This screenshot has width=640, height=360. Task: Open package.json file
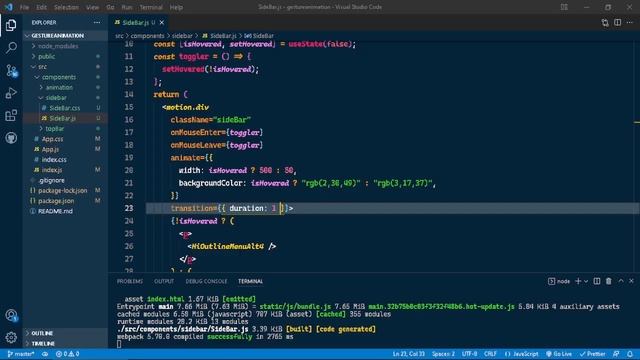coord(65,201)
